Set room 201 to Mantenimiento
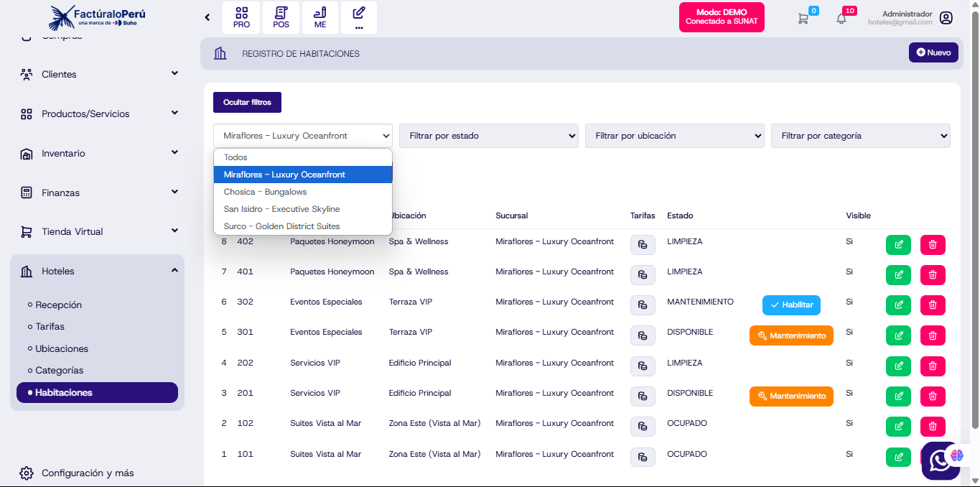 coord(790,396)
